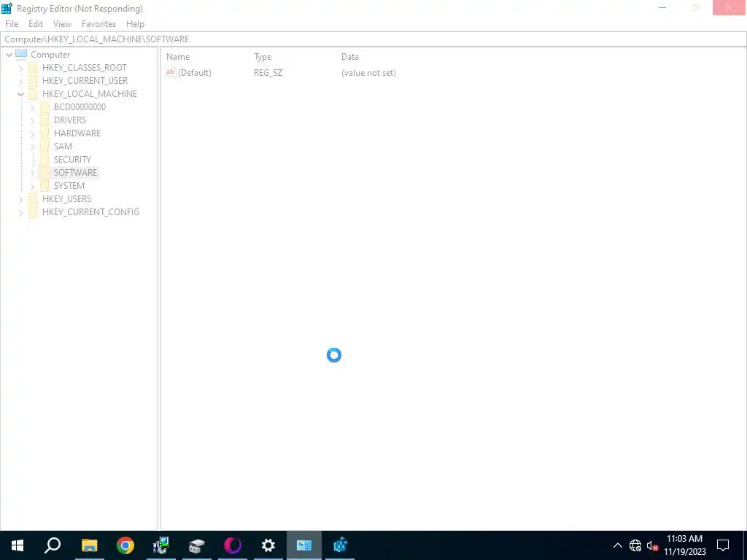This screenshot has height=560, width=747.
Task: Click the Data column header
Action: (x=349, y=57)
